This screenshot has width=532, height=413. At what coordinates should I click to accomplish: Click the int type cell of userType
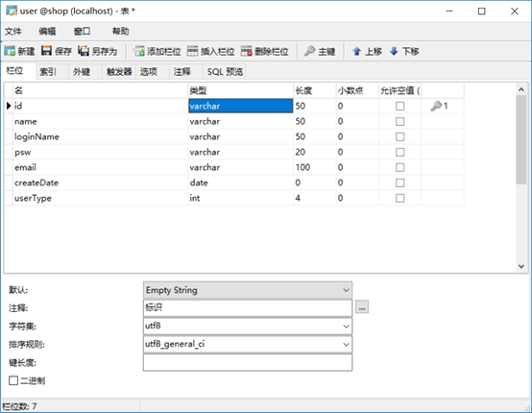[x=241, y=198]
